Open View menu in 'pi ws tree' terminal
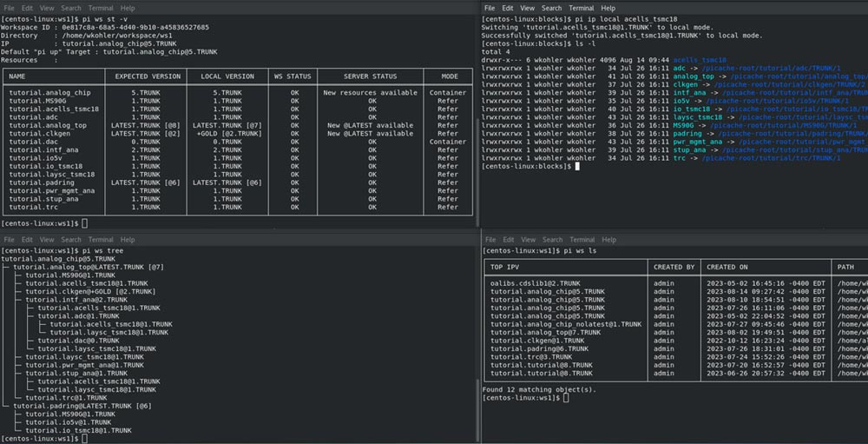 (x=47, y=240)
